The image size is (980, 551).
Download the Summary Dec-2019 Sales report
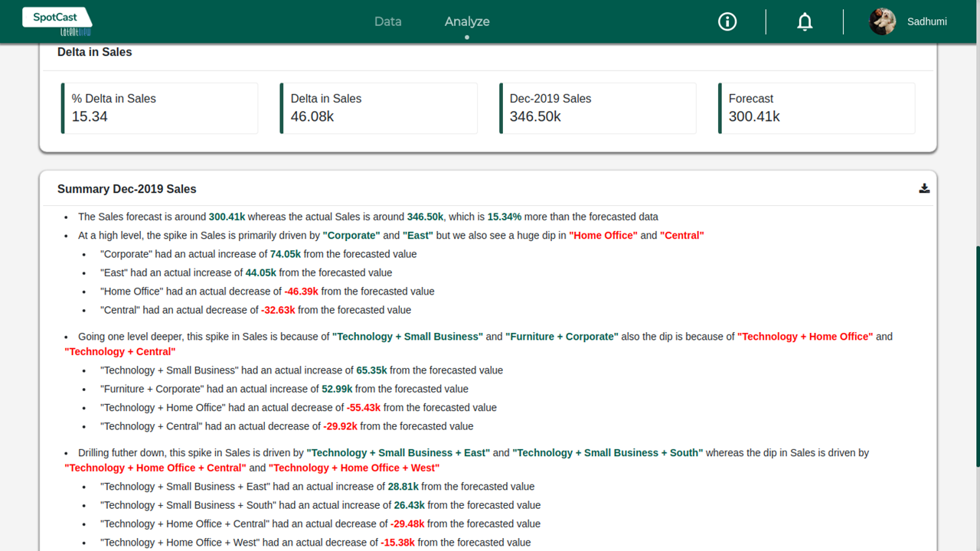pyautogui.click(x=924, y=188)
